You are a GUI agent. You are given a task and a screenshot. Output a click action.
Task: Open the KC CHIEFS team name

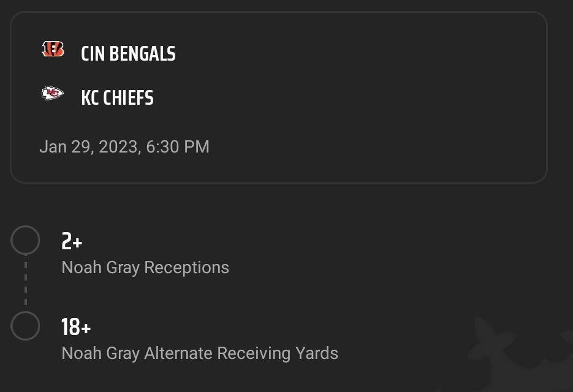[x=117, y=97]
